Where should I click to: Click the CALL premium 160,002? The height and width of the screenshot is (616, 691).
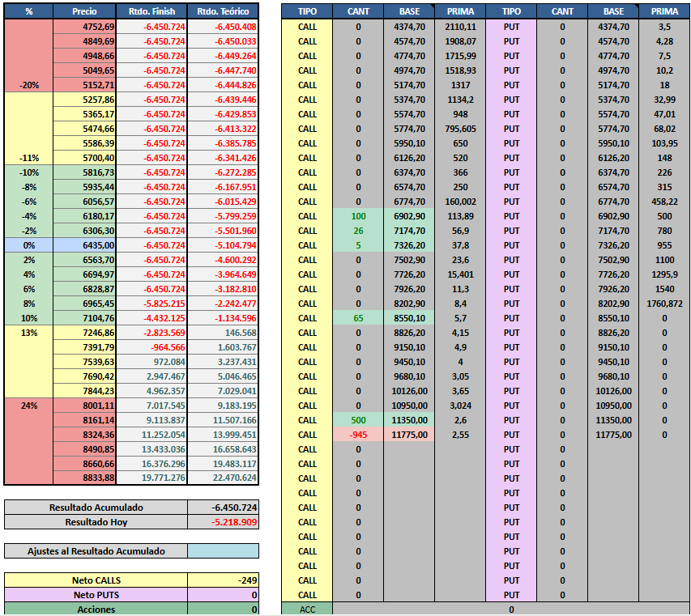coord(460,202)
